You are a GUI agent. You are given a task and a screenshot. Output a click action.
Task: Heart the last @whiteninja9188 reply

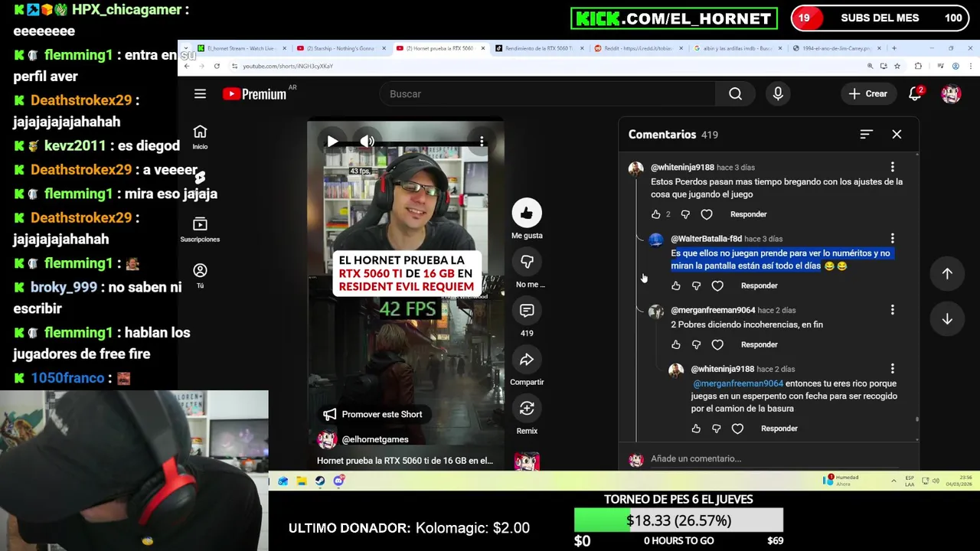click(737, 429)
